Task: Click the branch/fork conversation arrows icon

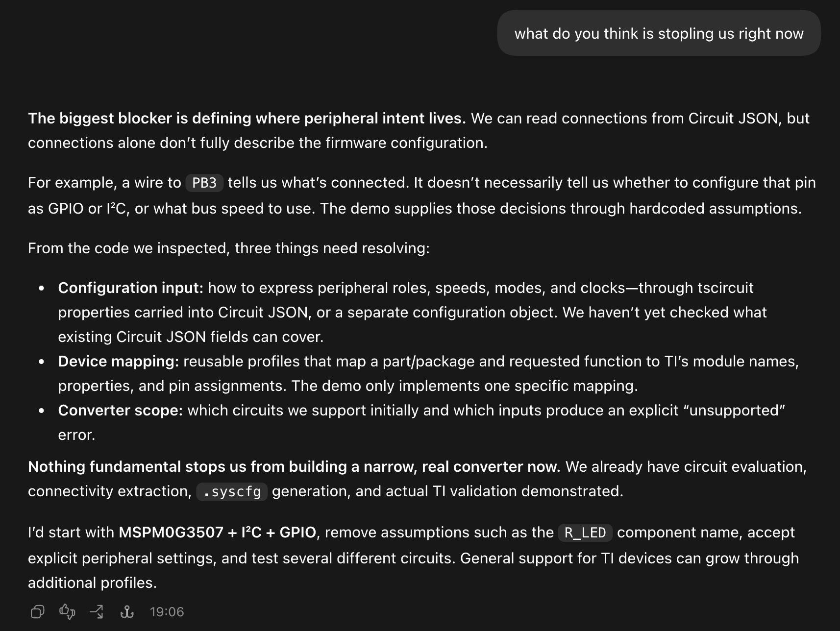Action: (x=97, y=611)
